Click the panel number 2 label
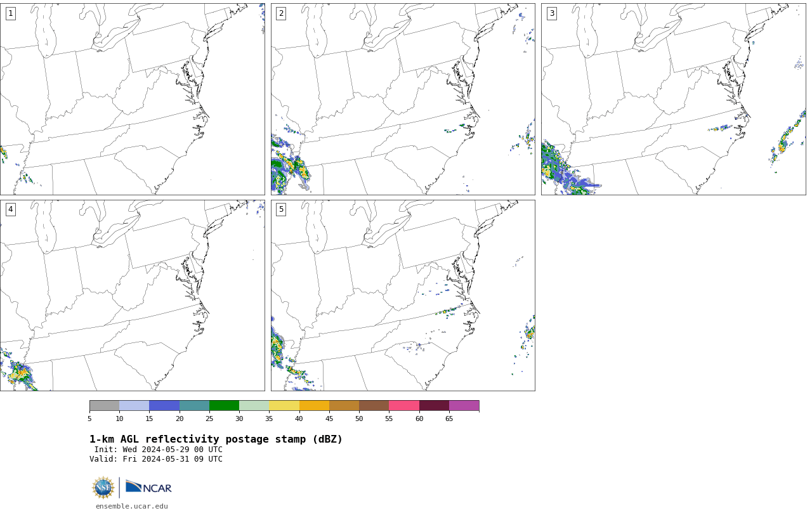Screen dimensions: 812x513 281,13
